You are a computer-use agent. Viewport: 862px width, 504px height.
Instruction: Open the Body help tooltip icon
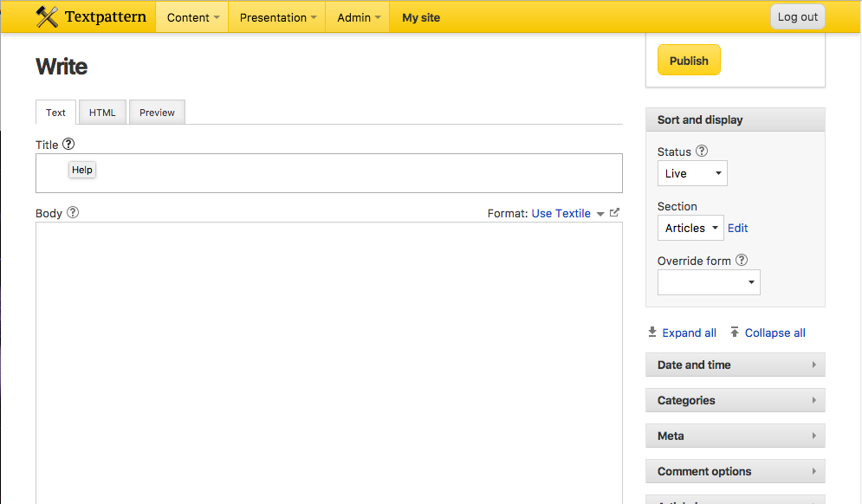tap(72, 212)
